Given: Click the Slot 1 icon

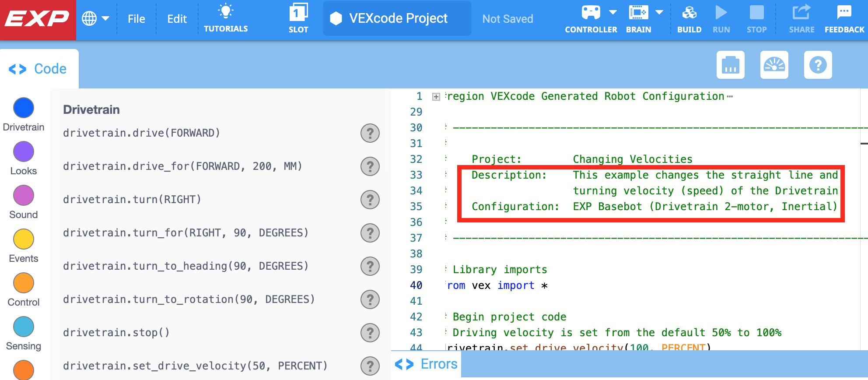Looking at the screenshot, I should [298, 13].
